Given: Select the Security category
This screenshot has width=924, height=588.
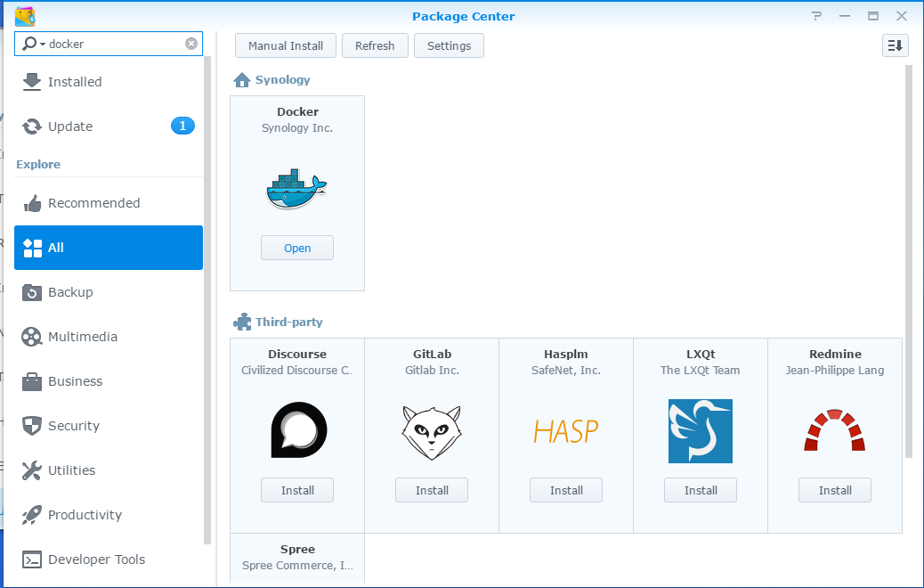Looking at the screenshot, I should coord(109,426).
